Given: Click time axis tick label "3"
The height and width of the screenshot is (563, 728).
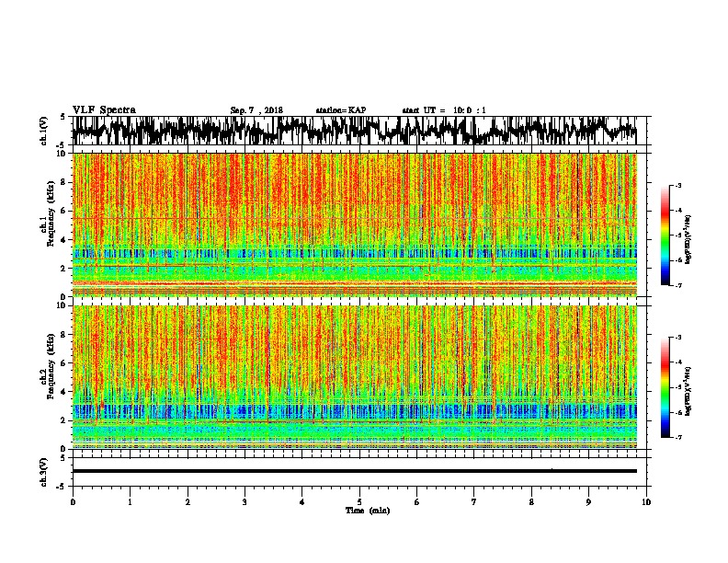Looking at the screenshot, I should click(245, 502).
